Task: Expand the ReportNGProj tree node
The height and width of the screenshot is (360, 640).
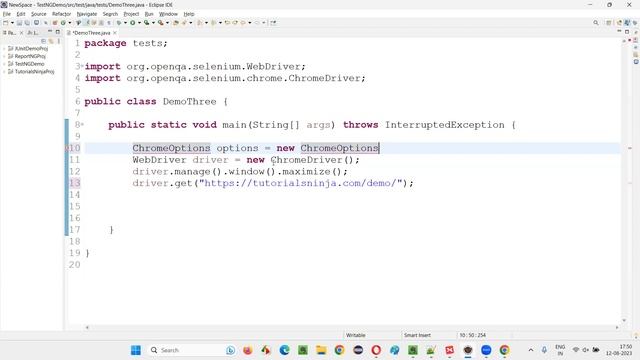Action: click(4, 56)
